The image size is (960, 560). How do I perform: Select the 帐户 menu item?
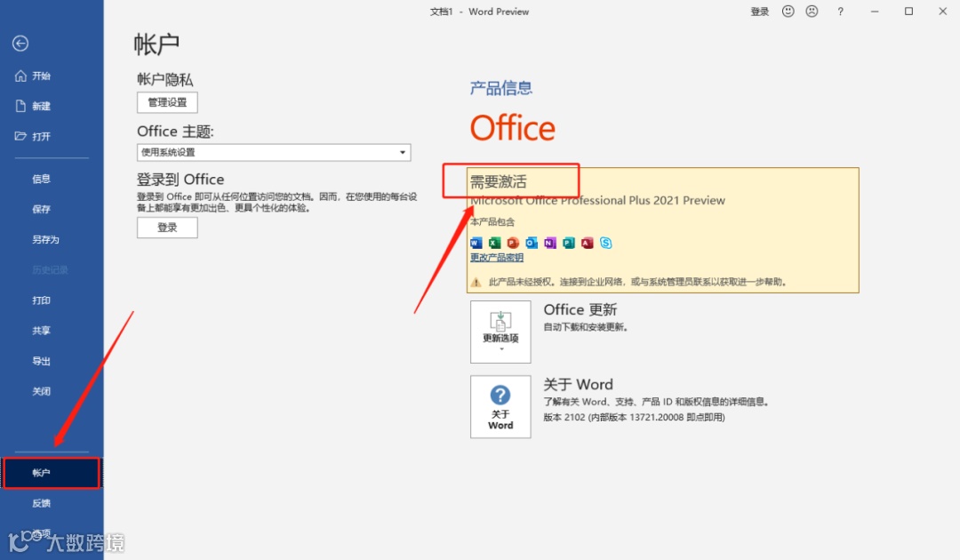click(x=52, y=473)
